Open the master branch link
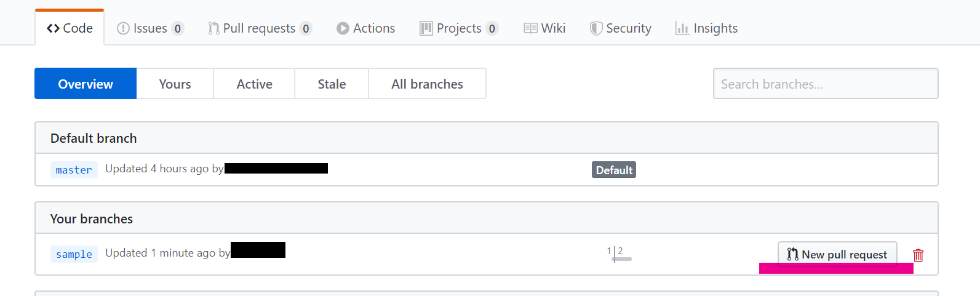The image size is (980, 296). click(x=74, y=170)
